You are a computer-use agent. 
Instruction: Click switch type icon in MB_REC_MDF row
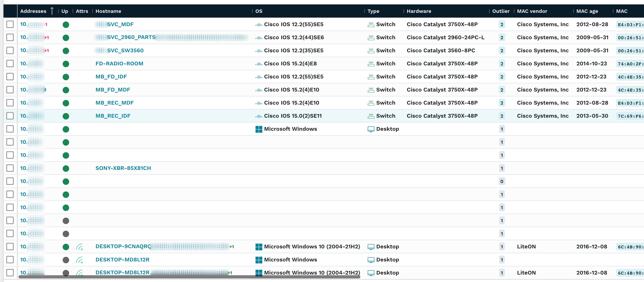(x=371, y=103)
